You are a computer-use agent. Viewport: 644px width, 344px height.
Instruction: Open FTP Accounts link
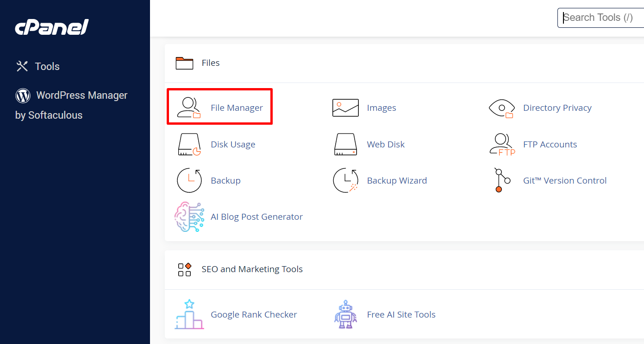[550, 144]
